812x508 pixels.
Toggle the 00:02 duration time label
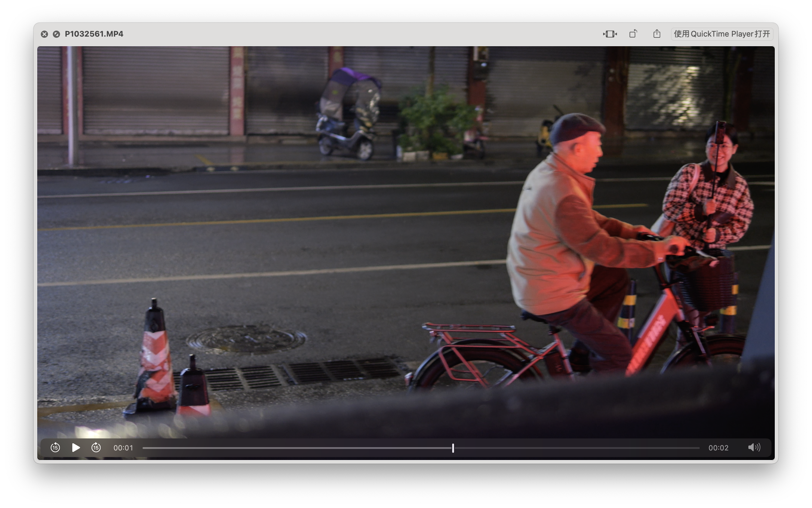tap(718, 448)
